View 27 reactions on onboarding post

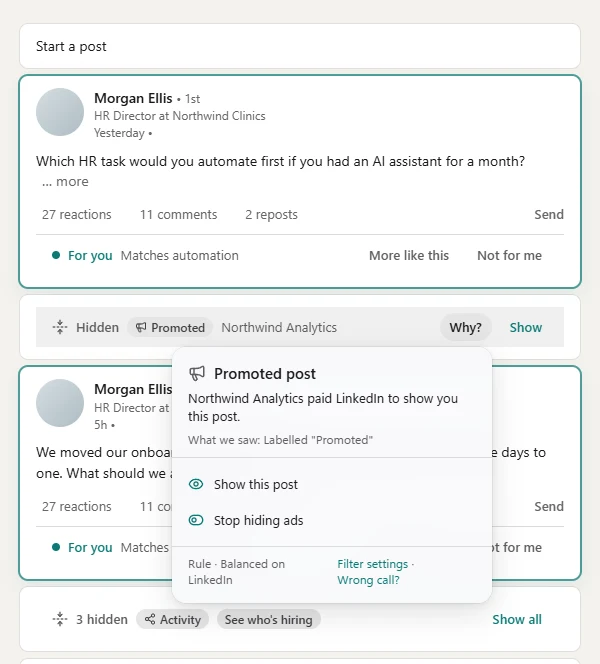pyautogui.click(x=77, y=506)
